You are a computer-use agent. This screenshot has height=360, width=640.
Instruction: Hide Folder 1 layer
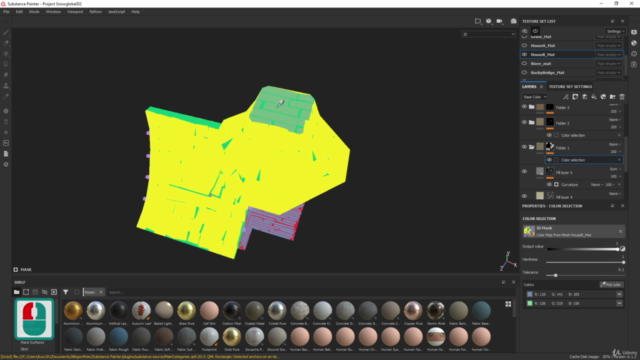coord(524,147)
